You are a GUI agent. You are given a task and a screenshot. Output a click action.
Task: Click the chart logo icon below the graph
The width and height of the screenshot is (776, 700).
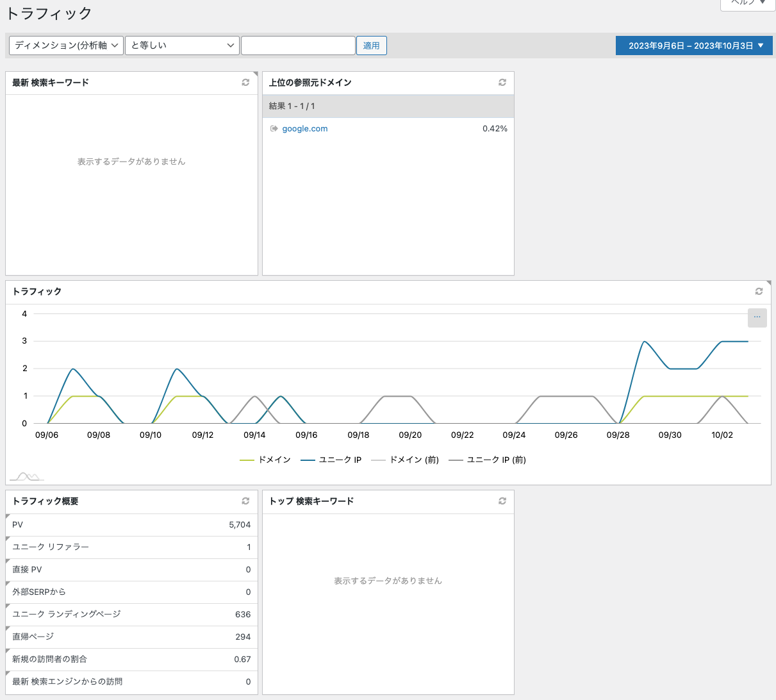tap(26, 476)
